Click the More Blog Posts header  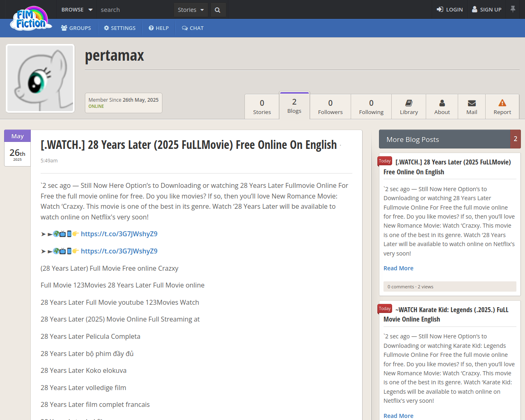(445, 139)
